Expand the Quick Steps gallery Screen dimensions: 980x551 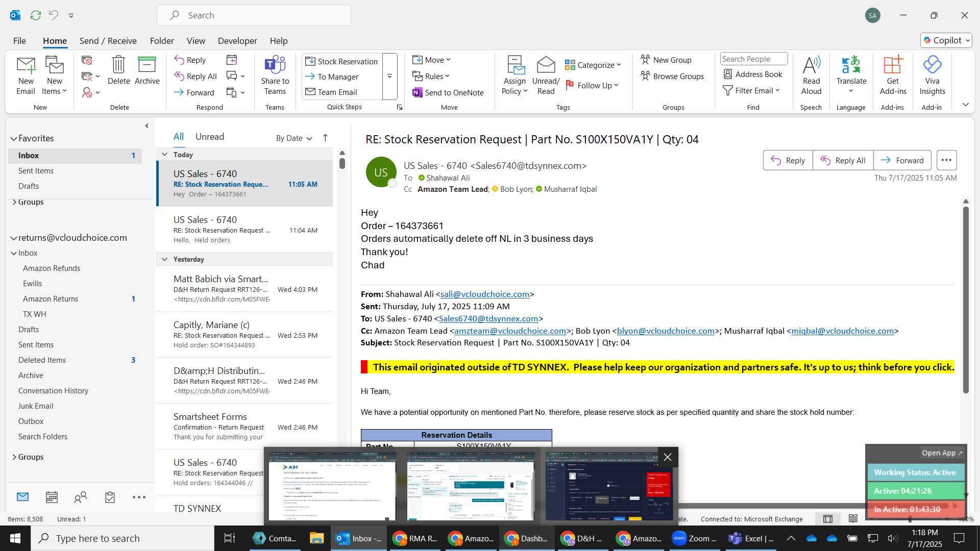(389, 76)
